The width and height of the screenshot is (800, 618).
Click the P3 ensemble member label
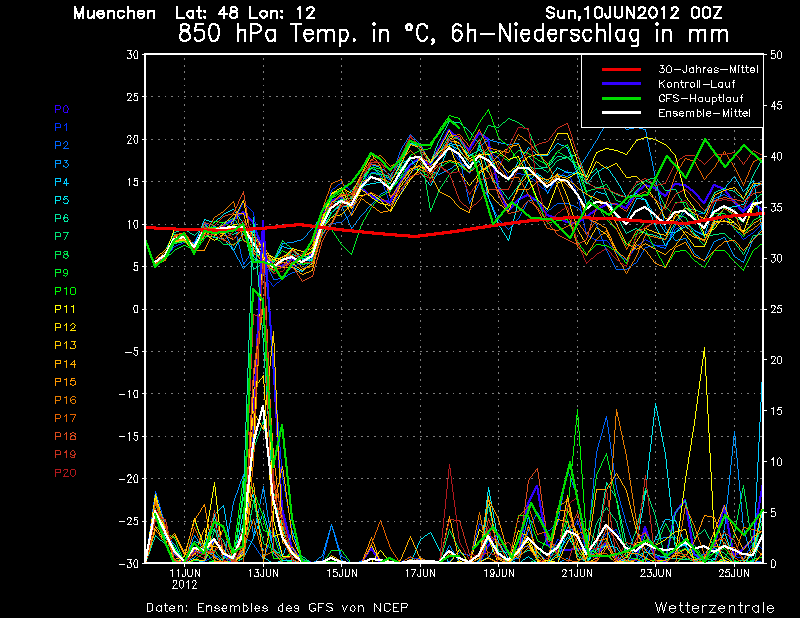point(62,164)
